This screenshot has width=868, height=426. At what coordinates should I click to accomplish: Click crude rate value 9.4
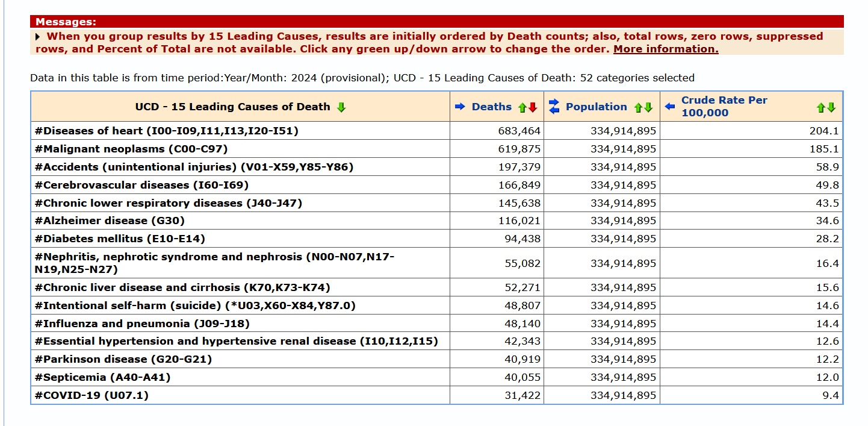coord(830,395)
